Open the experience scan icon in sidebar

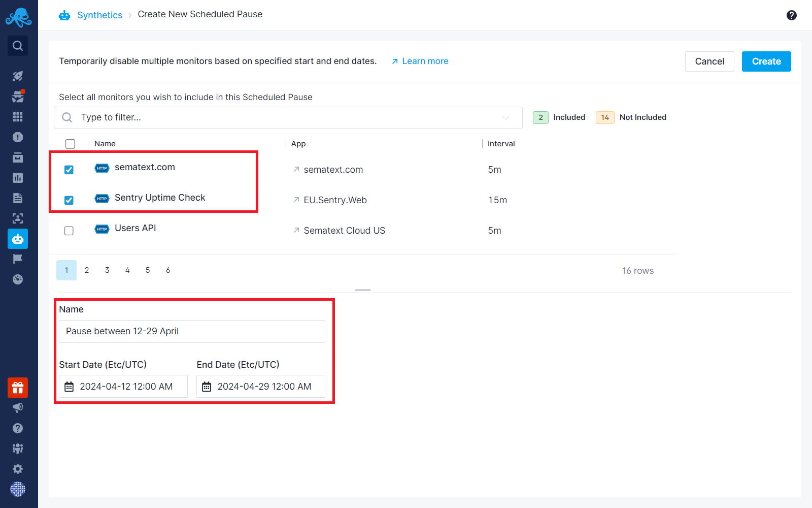click(18, 218)
